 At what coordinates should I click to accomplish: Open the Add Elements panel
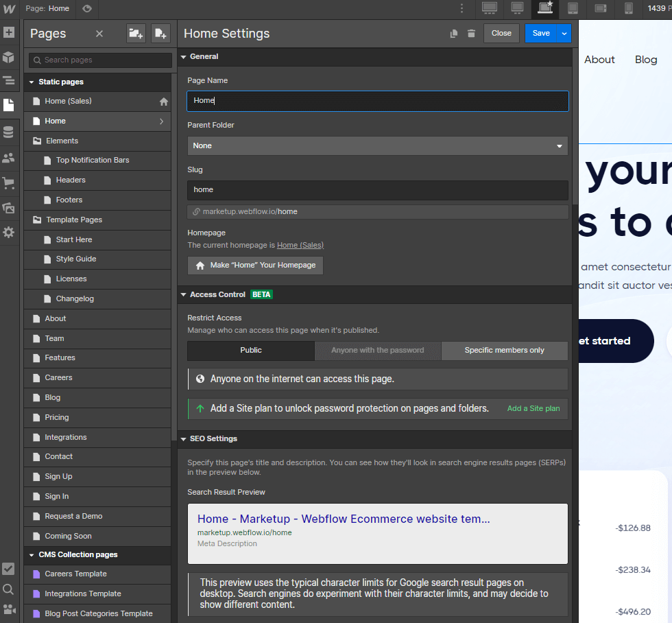(x=10, y=32)
